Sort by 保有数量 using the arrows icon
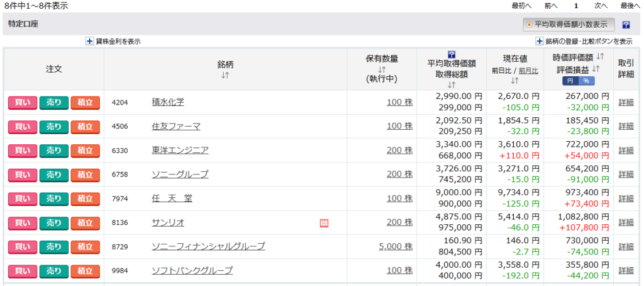The image size is (644, 286). [x=382, y=69]
